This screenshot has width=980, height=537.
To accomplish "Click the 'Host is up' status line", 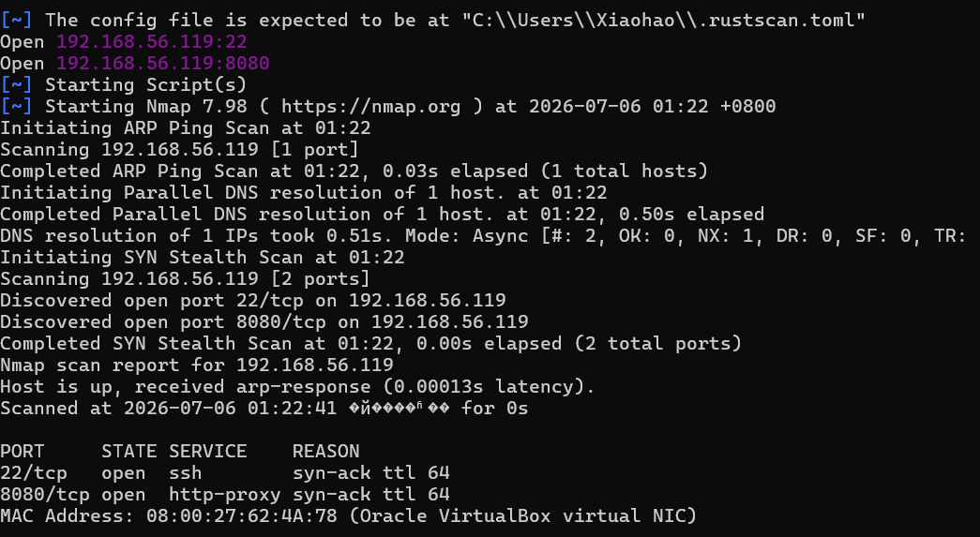I will point(297,386).
